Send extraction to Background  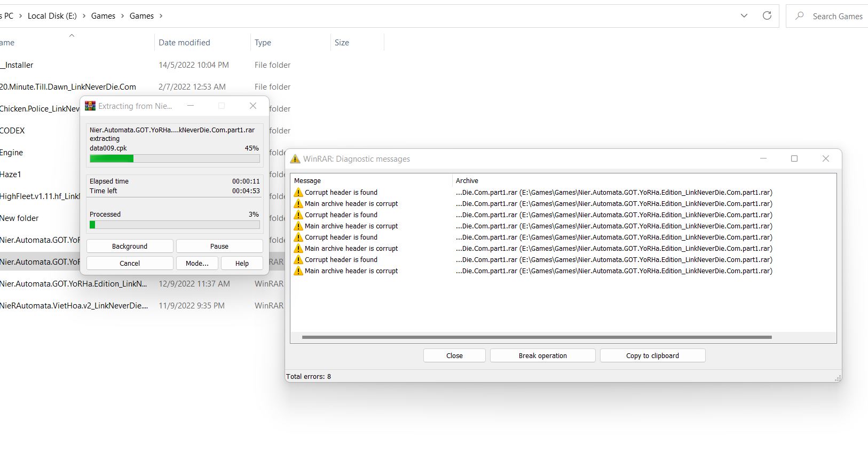click(130, 246)
